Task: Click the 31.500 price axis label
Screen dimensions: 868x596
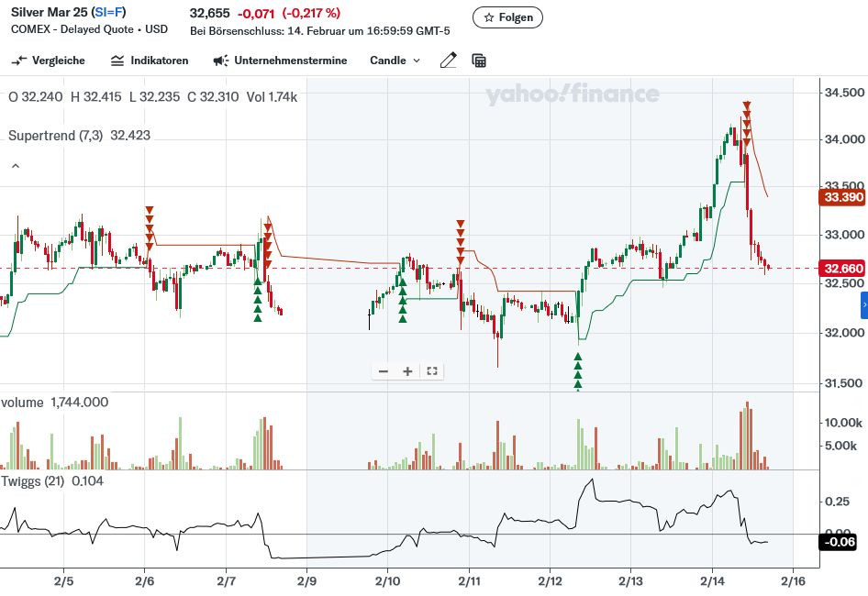Action: click(843, 383)
